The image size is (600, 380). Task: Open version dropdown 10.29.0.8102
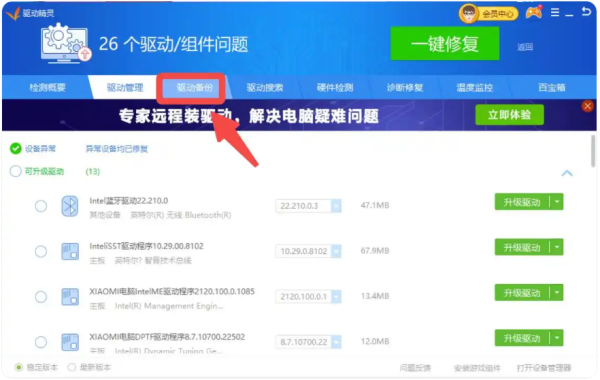(x=336, y=251)
